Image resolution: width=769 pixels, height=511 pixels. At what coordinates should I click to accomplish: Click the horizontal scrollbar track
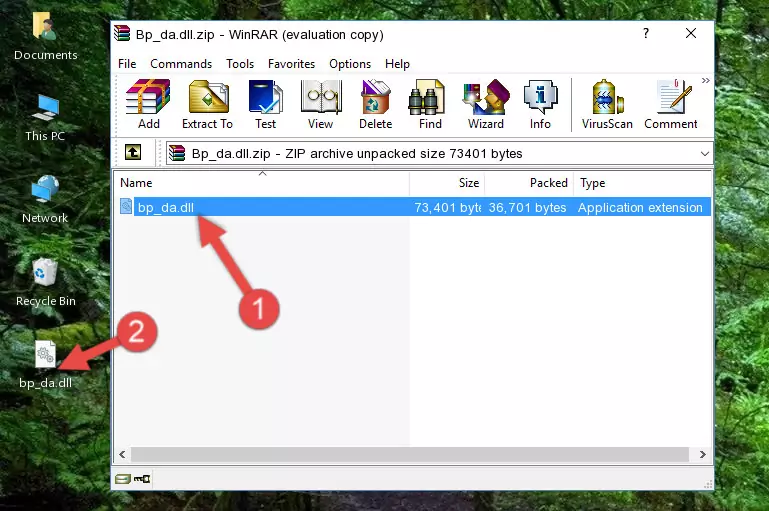click(410, 454)
